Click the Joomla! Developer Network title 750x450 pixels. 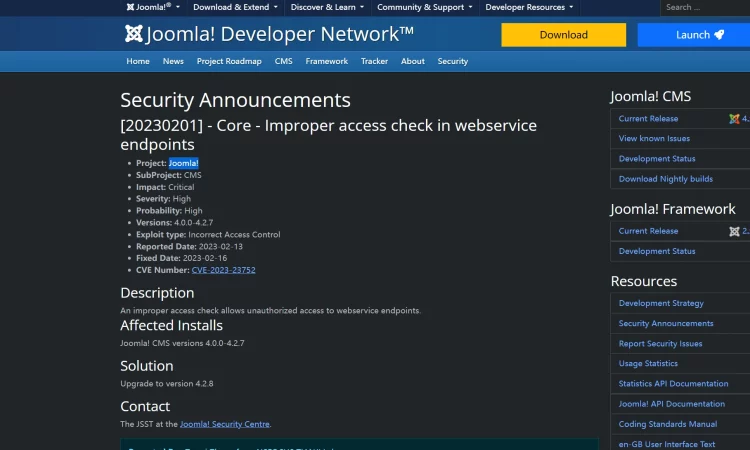[x=279, y=34]
